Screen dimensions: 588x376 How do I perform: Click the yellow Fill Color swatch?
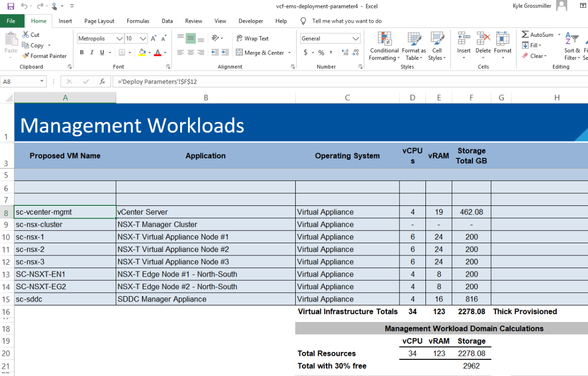(x=142, y=52)
